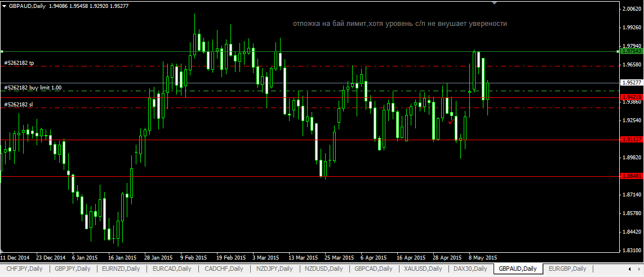Select the #5262182 tp order label
Viewport: 644px width, 277px height.
point(19,63)
